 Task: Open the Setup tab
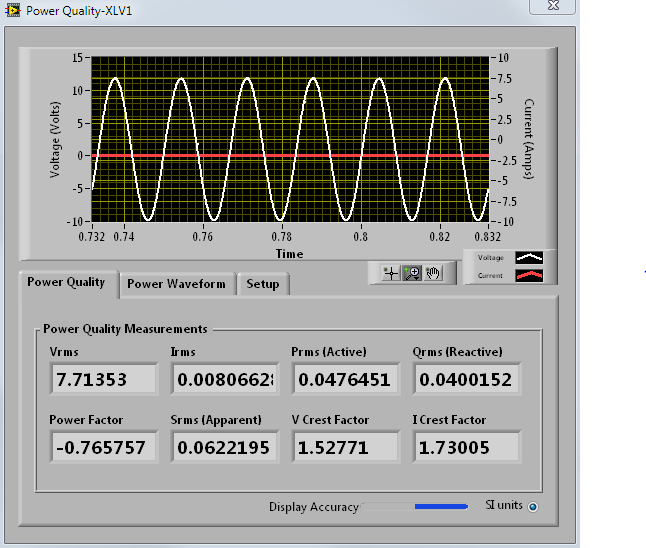[263, 284]
